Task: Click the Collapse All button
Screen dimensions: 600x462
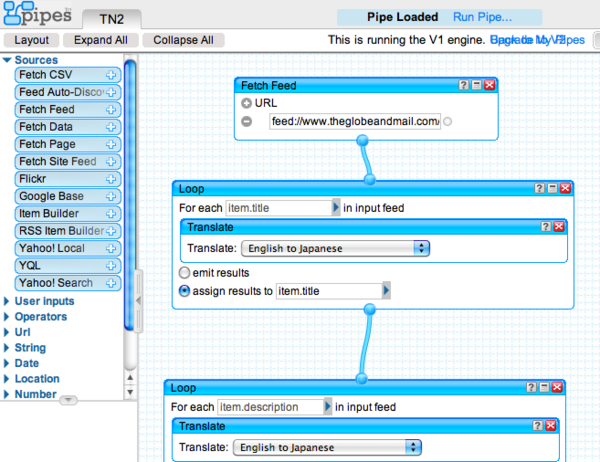Action: pos(183,40)
